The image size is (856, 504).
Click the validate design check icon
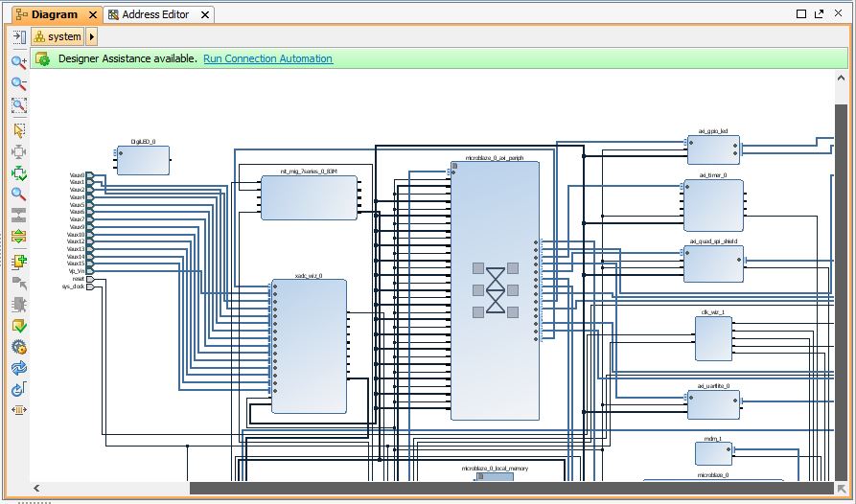click(x=19, y=326)
